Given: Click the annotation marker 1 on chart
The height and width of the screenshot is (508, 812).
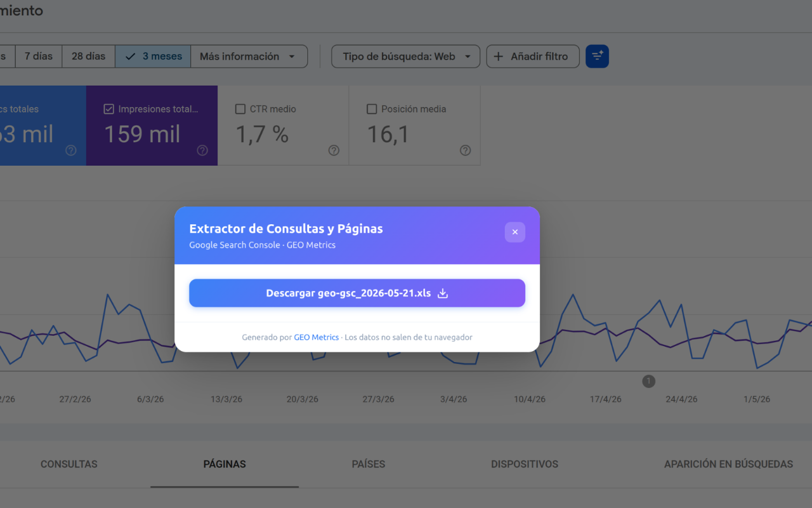Looking at the screenshot, I should coord(648,381).
